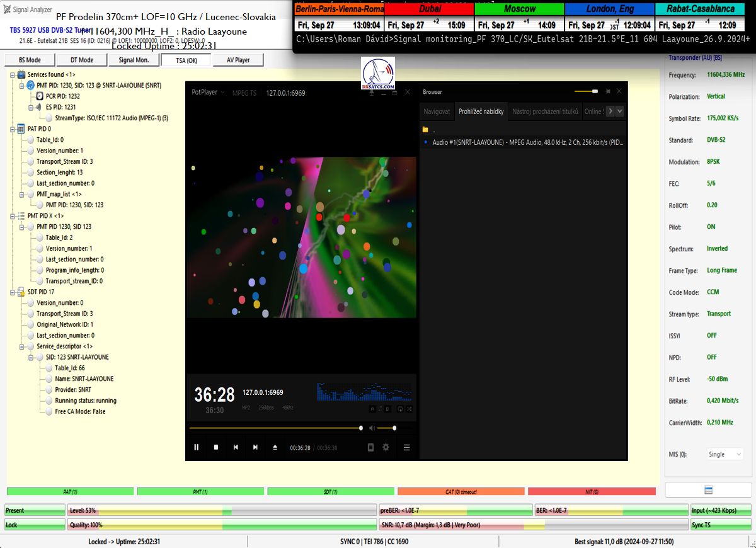Click the eject/open file icon
756x548 pixels.
point(275,447)
